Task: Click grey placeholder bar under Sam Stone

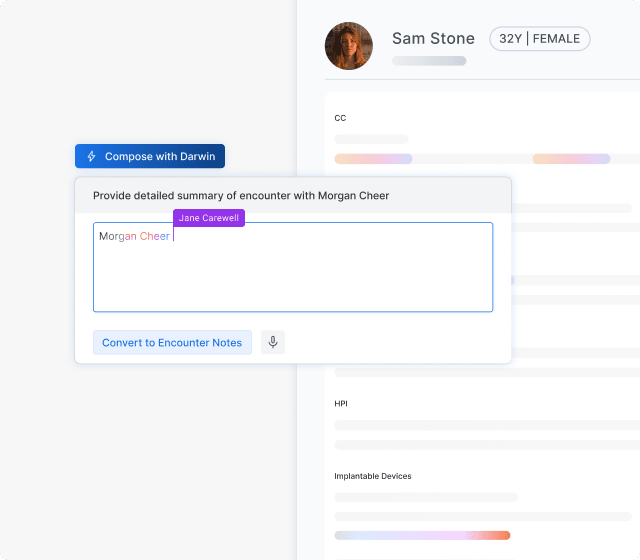Action: (x=429, y=61)
